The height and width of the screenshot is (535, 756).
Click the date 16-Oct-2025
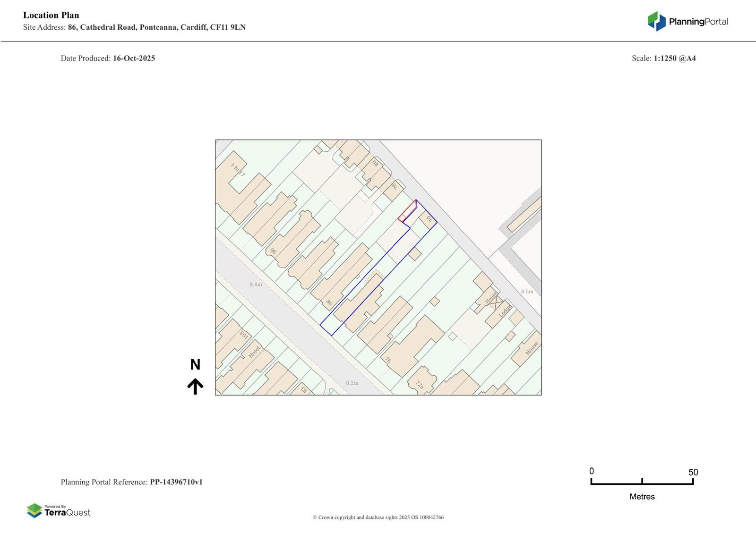(134, 58)
